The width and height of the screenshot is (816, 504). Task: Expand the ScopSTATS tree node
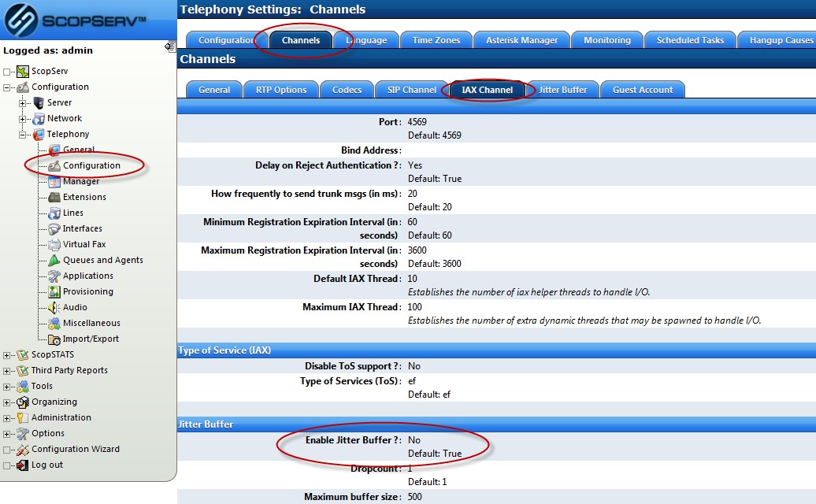pyautogui.click(x=7, y=356)
